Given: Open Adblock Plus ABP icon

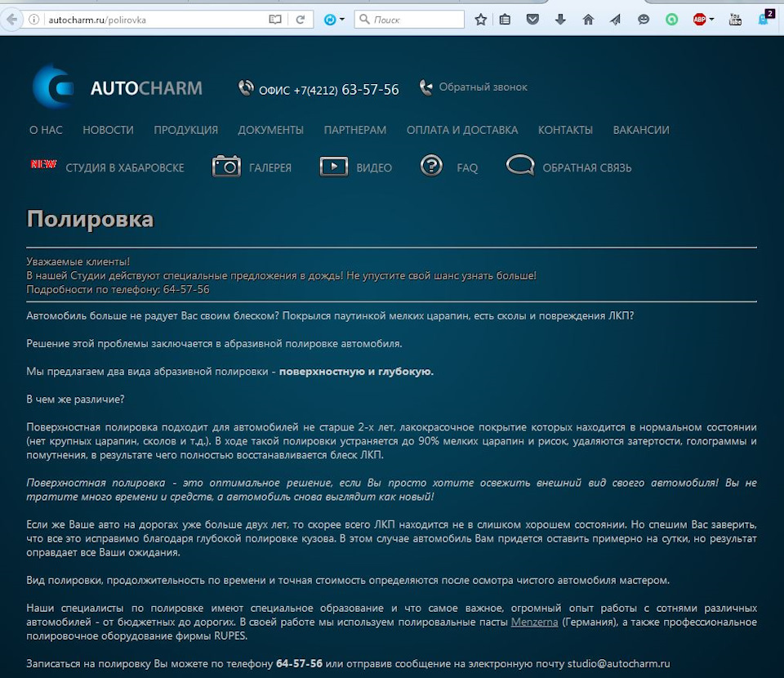Looking at the screenshot, I should pos(699,20).
